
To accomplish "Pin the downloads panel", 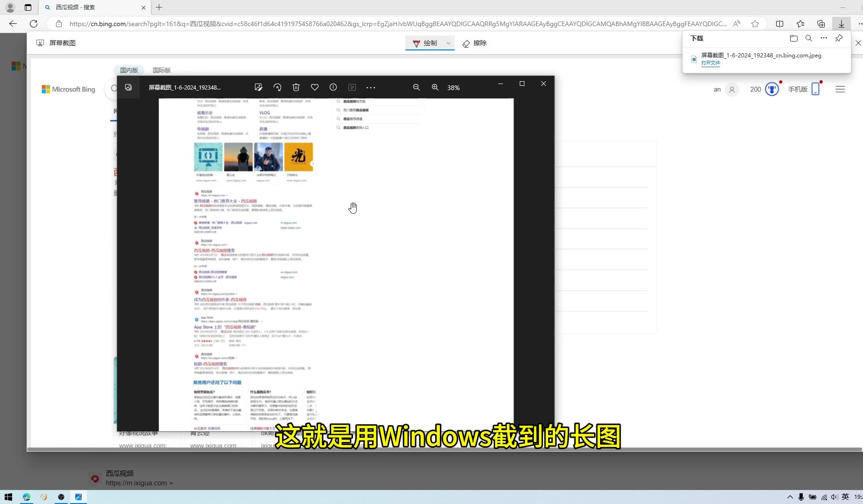I will [839, 38].
